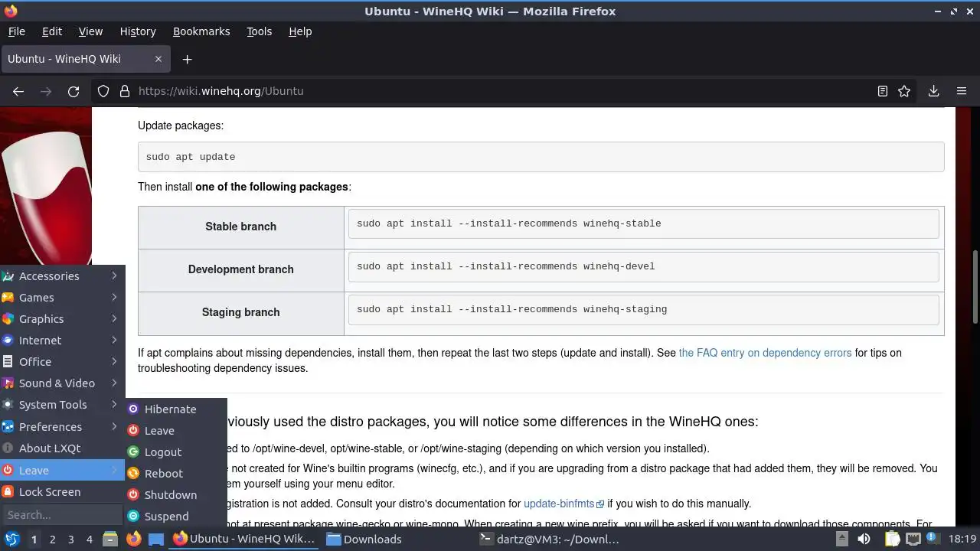Click the winehq-devel install command

[x=643, y=266]
